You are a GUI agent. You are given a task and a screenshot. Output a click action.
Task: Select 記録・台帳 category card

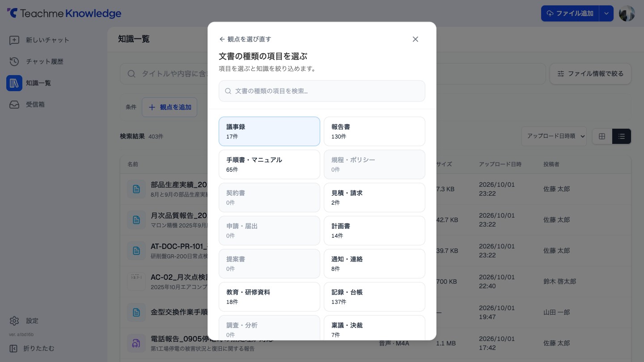click(374, 297)
